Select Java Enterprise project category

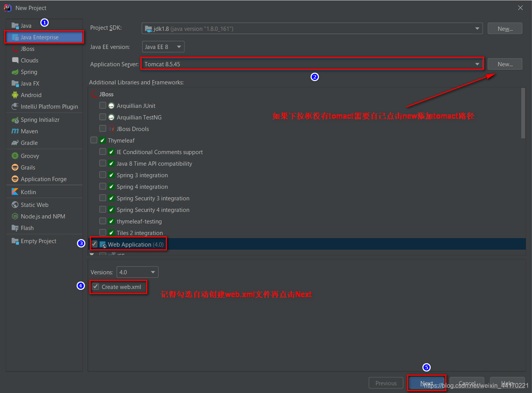pyautogui.click(x=44, y=37)
